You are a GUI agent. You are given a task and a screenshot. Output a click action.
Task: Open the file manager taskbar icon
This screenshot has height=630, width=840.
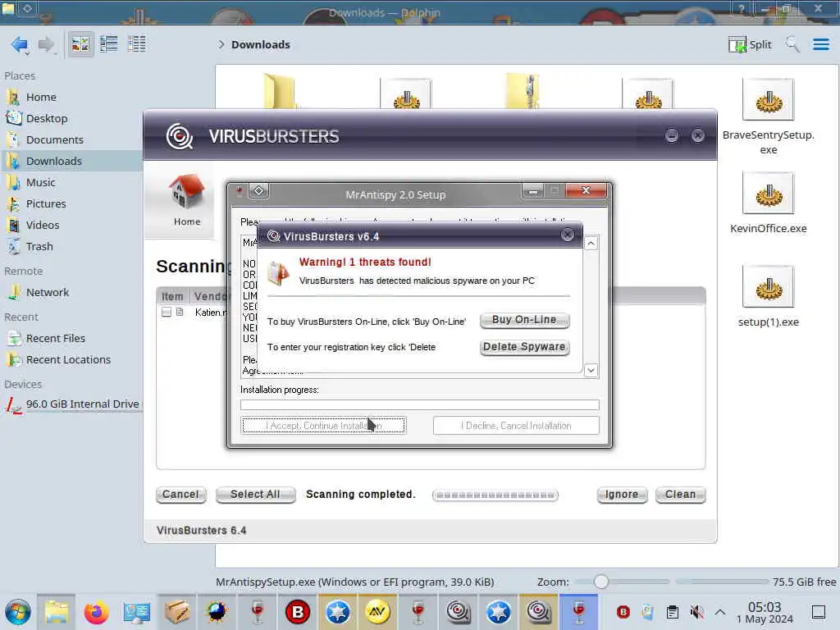[x=57, y=612]
